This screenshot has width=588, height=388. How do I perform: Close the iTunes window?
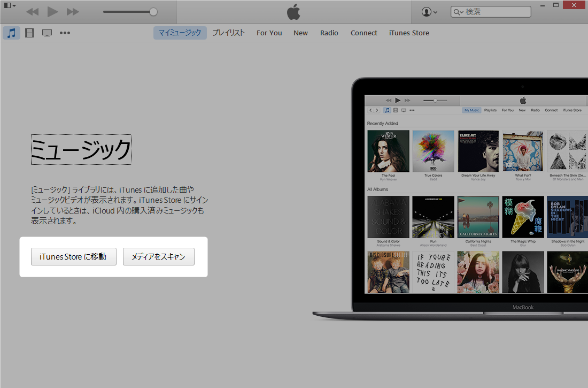(574, 5)
